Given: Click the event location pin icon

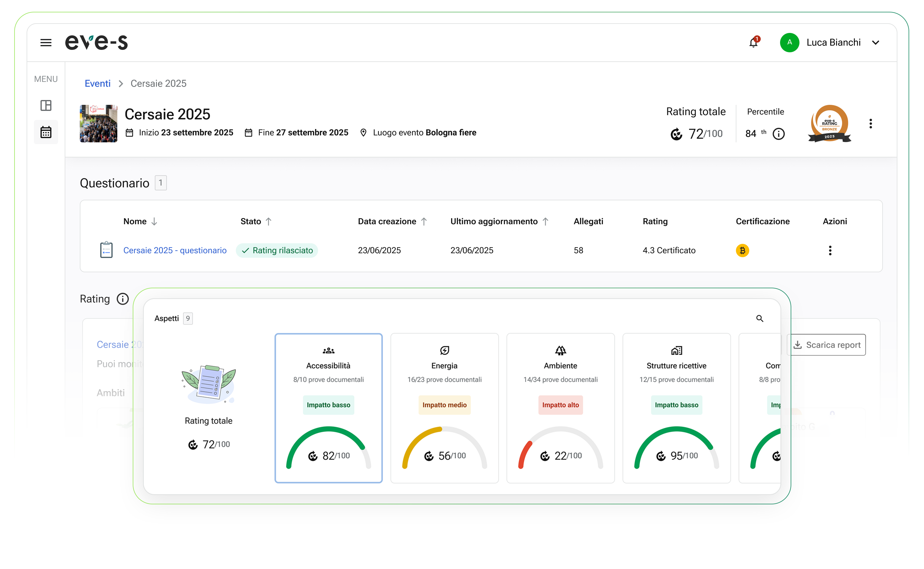Looking at the screenshot, I should [363, 132].
